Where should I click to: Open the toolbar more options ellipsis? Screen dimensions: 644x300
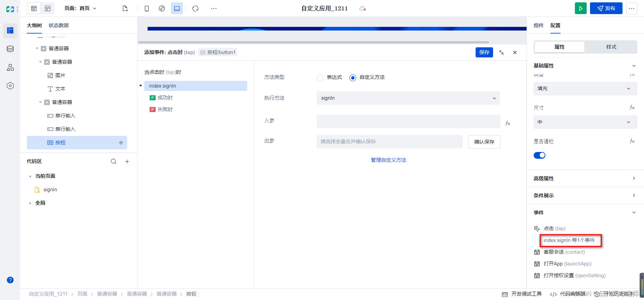(x=214, y=8)
